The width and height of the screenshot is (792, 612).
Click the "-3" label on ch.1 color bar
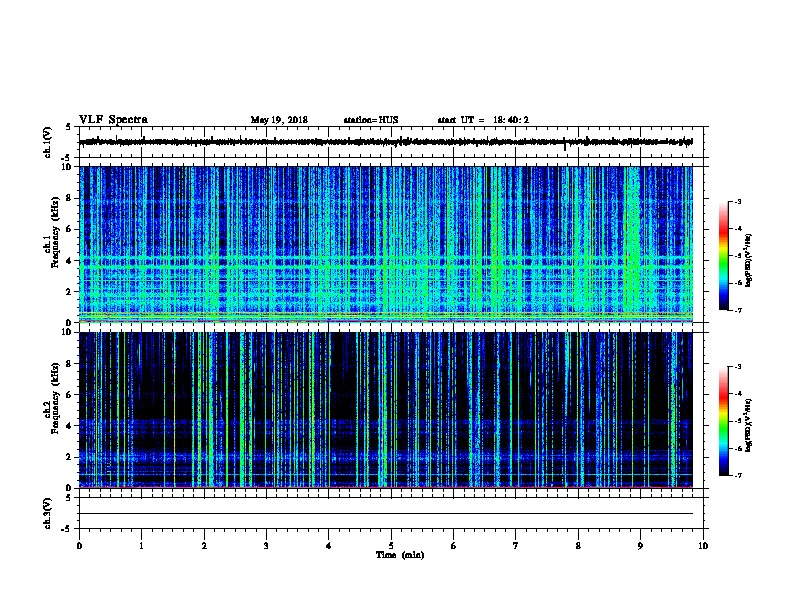(x=738, y=202)
